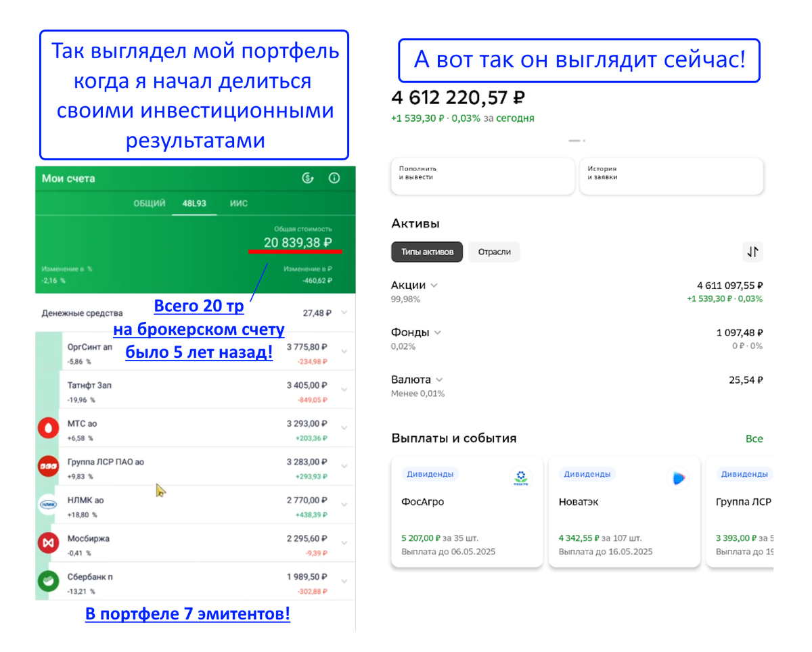Click the Акции total 4 611 097,55 ₽
The image size is (812, 652).
coord(730,286)
